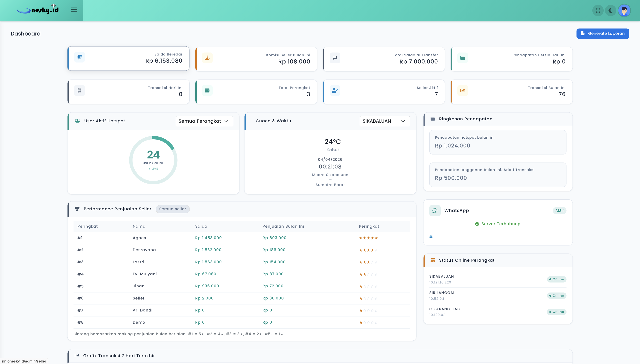640x364 pixels.
Task: Open the hamburger sidebar menu
Action: click(x=74, y=9)
